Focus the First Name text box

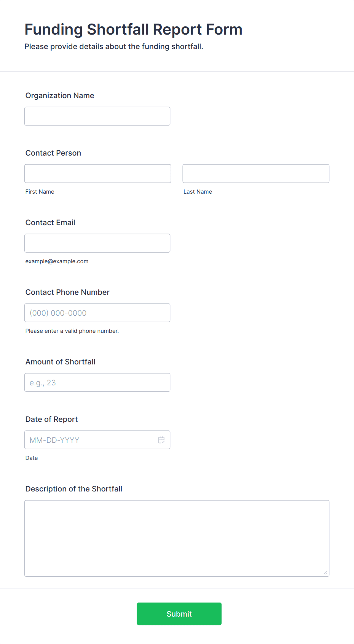click(98, 173)
